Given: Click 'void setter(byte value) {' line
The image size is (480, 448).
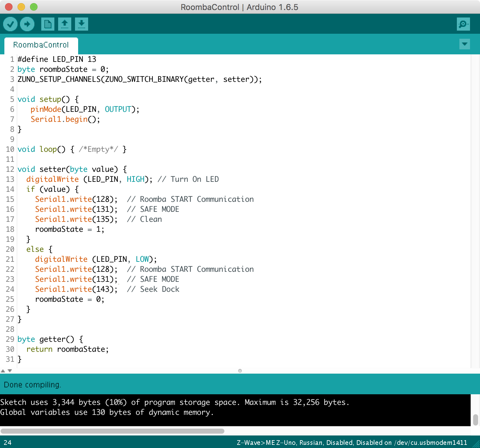Looking at the screenshot, I should pos(72,169).
